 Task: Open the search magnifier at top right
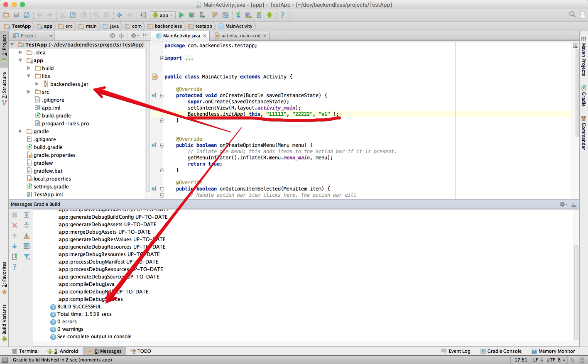click(x=572, y=14)
